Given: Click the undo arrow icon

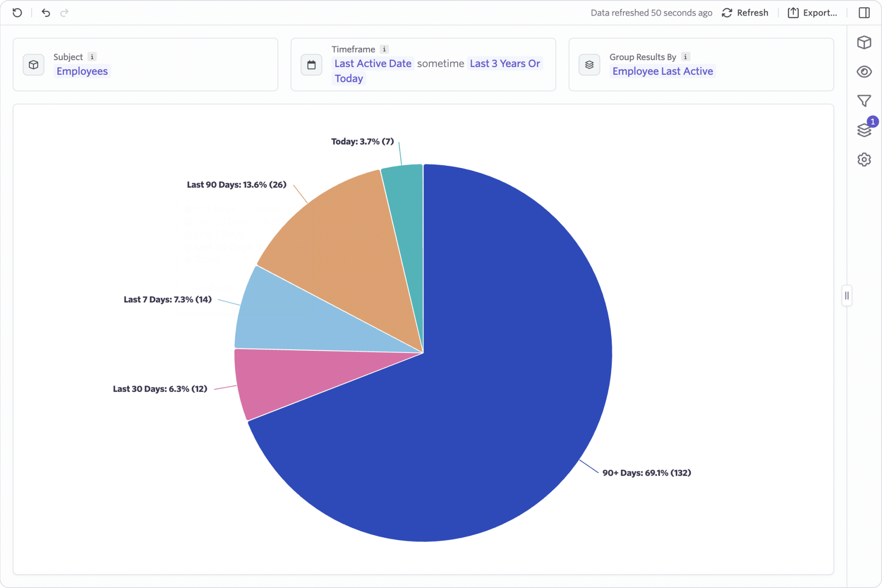Looking at the screenshot, I should (x=45, y=12).
